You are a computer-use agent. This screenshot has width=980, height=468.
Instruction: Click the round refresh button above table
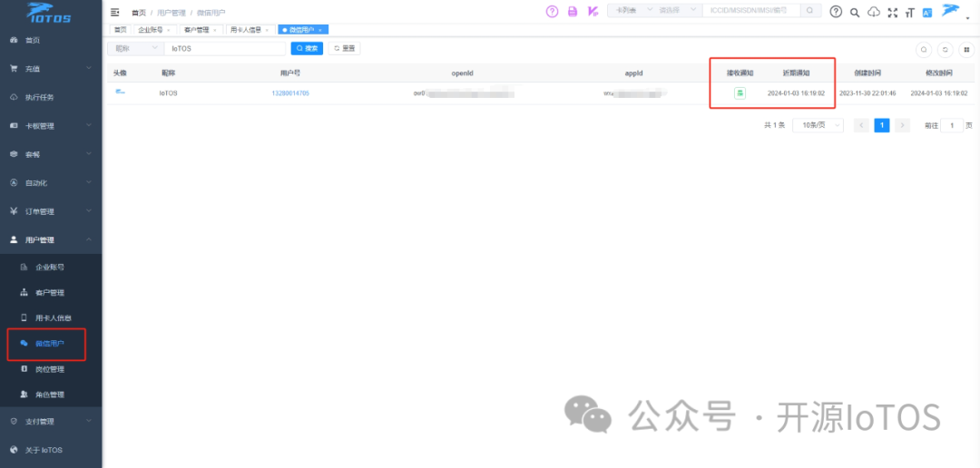945,49
